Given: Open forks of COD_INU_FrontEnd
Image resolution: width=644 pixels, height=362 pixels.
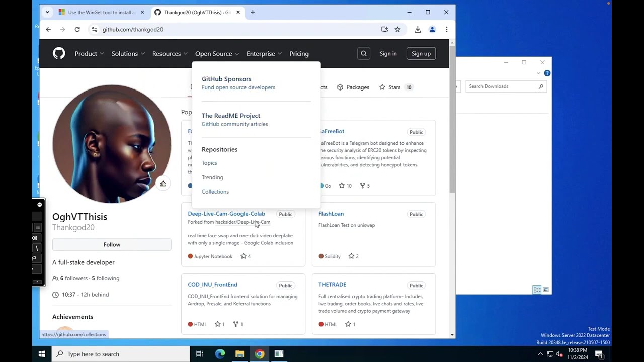Looking at the screenshot, I should (x=238, y=324).
